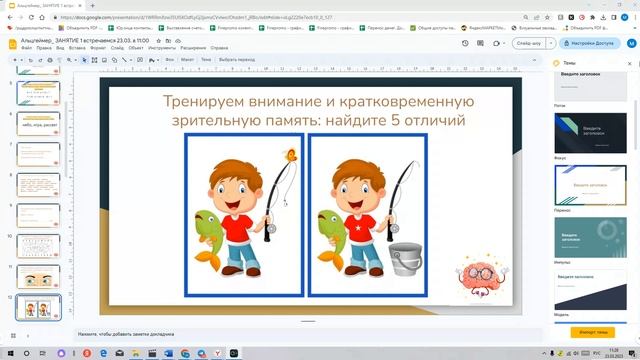Click the Выбрать переход button
Viewport: 640px width, 360px height.
pos(237,60)
